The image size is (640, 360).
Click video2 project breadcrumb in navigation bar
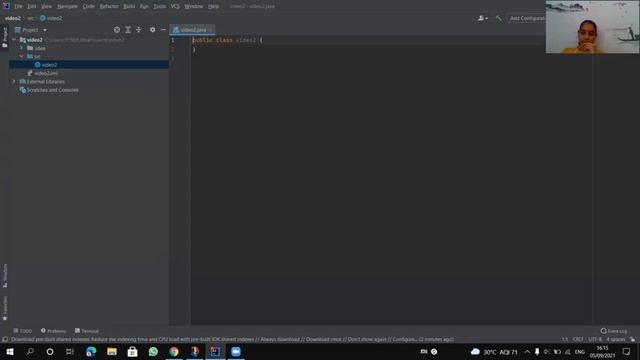(13, 18)
